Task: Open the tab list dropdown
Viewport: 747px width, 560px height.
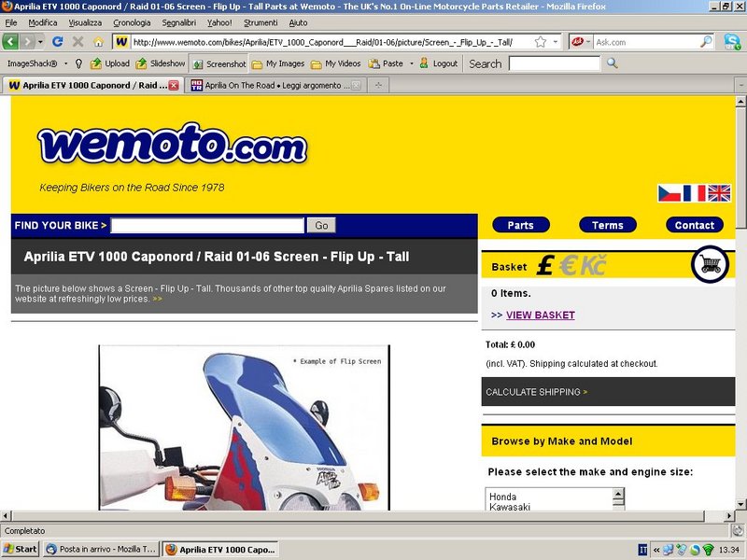Action: [x=740, y=85]
